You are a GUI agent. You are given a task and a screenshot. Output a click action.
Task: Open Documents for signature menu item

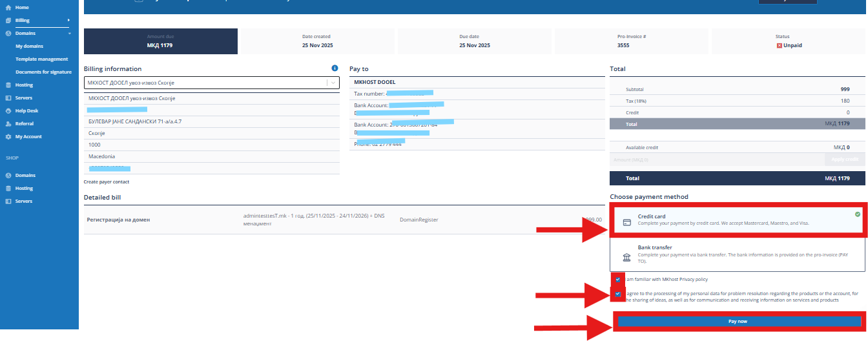coord(43,72)
